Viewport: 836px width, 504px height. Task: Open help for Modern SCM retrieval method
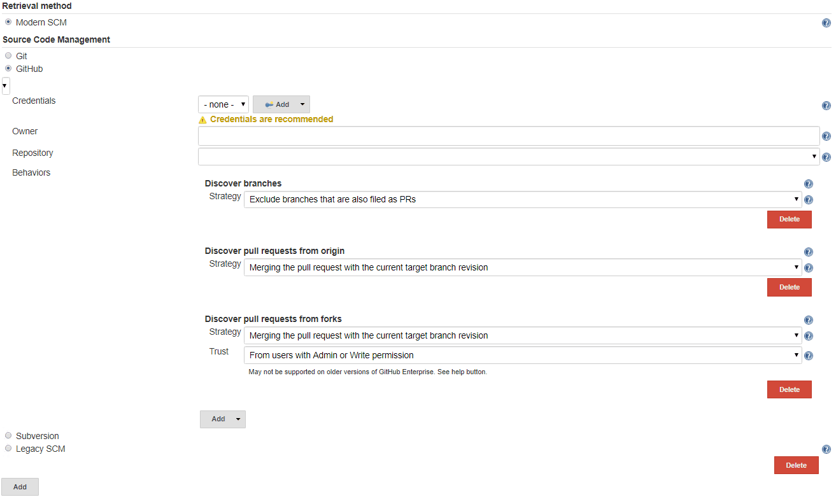point(826,23)
